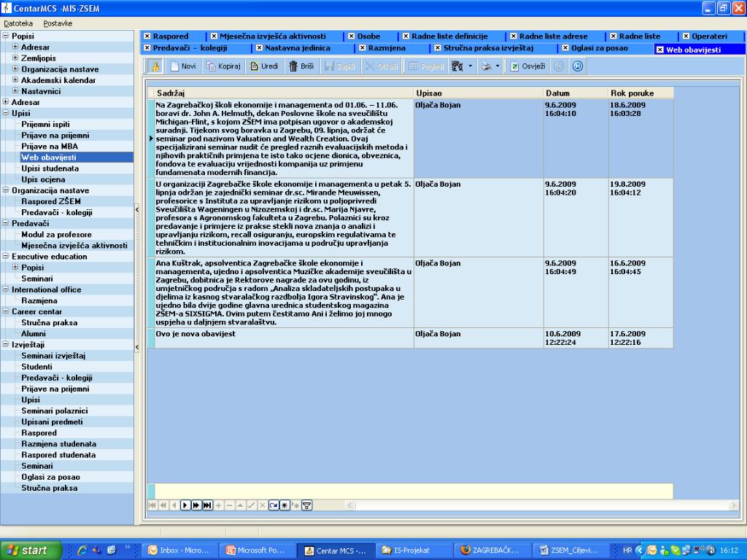The image size is (747, 560).
Task: Select Prijave na MBA in tree
Action: 49,146
